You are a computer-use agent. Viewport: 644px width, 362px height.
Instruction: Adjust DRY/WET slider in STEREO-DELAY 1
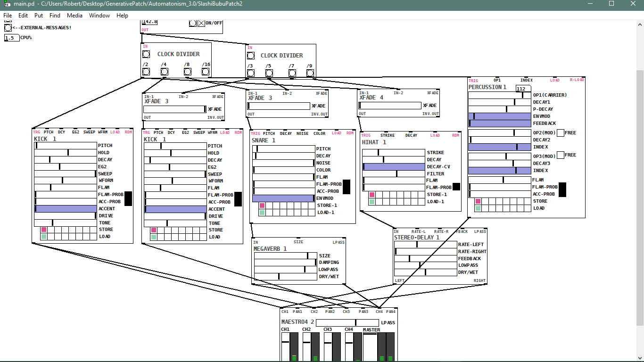click(x=426, y=272)
